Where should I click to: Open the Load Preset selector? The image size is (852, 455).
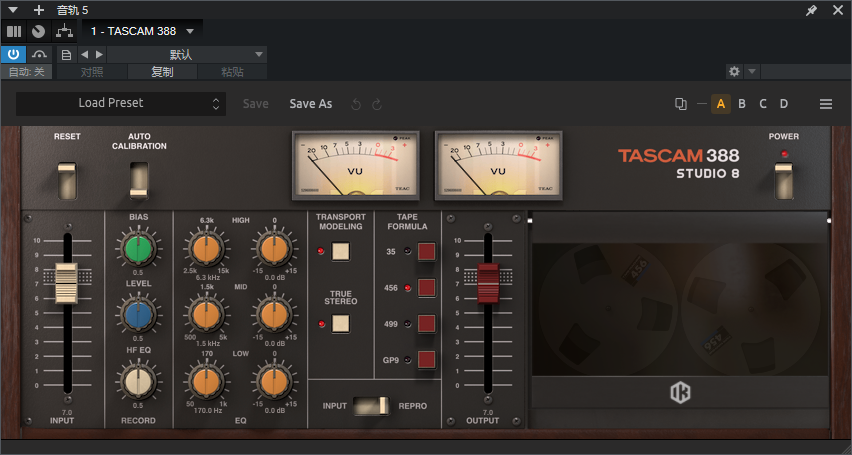click(121, 103)
